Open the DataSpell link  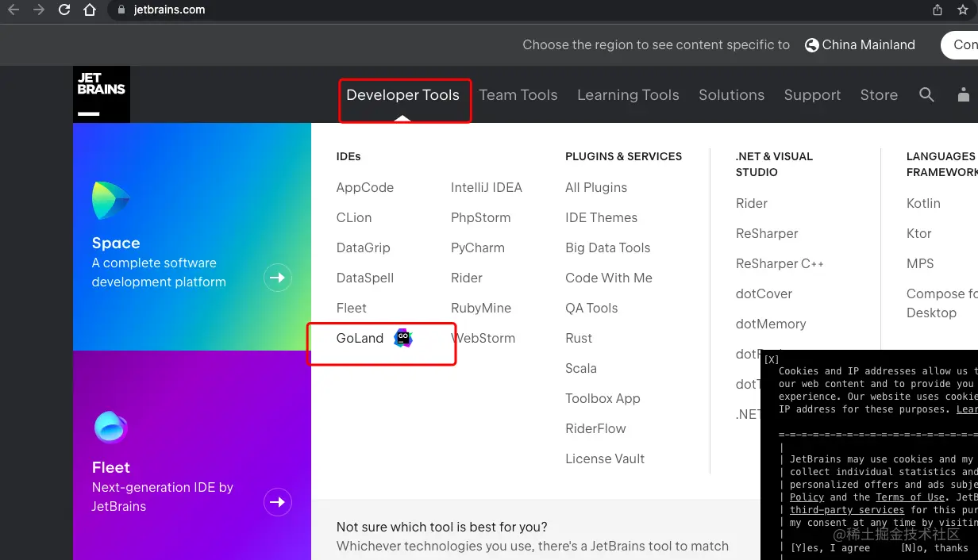(x=365, y=278)
